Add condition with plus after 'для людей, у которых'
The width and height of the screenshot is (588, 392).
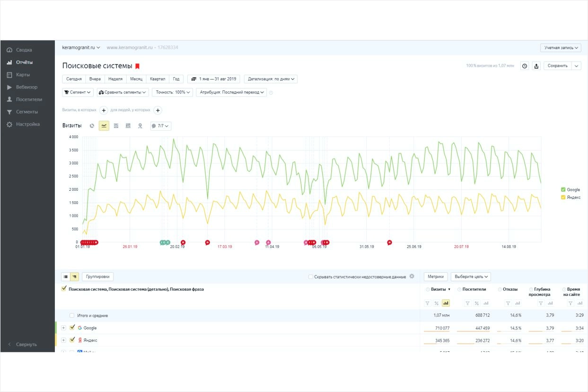click(x=158, y=110)
